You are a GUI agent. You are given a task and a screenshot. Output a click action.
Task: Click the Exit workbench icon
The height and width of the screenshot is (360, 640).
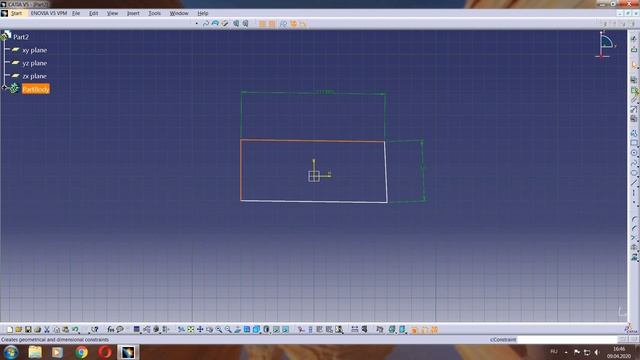[x=634, y=49]
